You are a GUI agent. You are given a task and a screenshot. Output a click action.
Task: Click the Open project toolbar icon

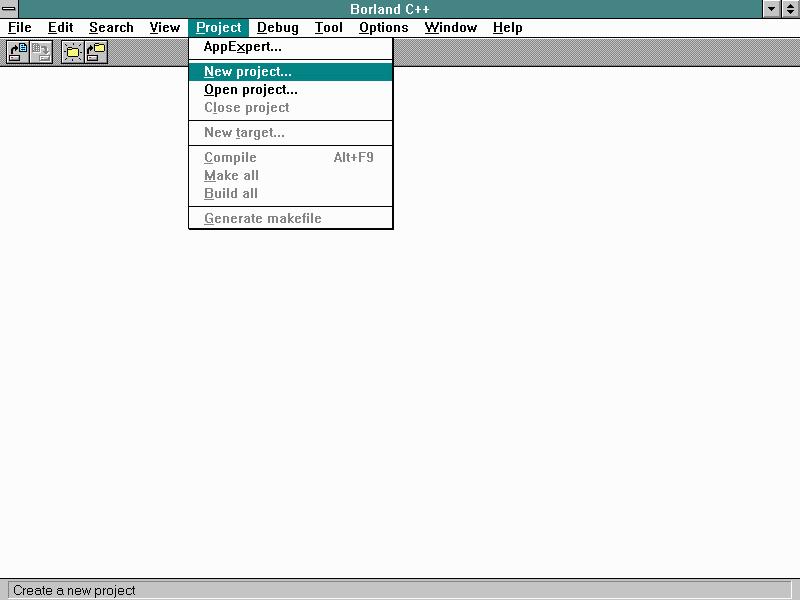pos(96,52)
